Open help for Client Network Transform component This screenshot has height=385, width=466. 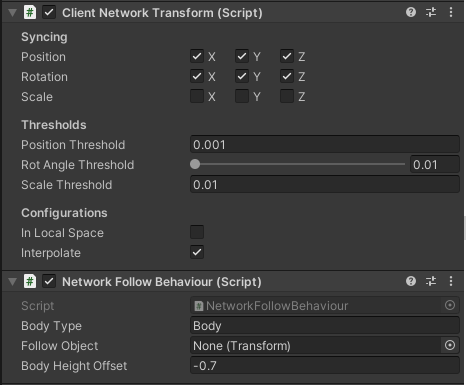pyautogui.click(x=411, y=13)
